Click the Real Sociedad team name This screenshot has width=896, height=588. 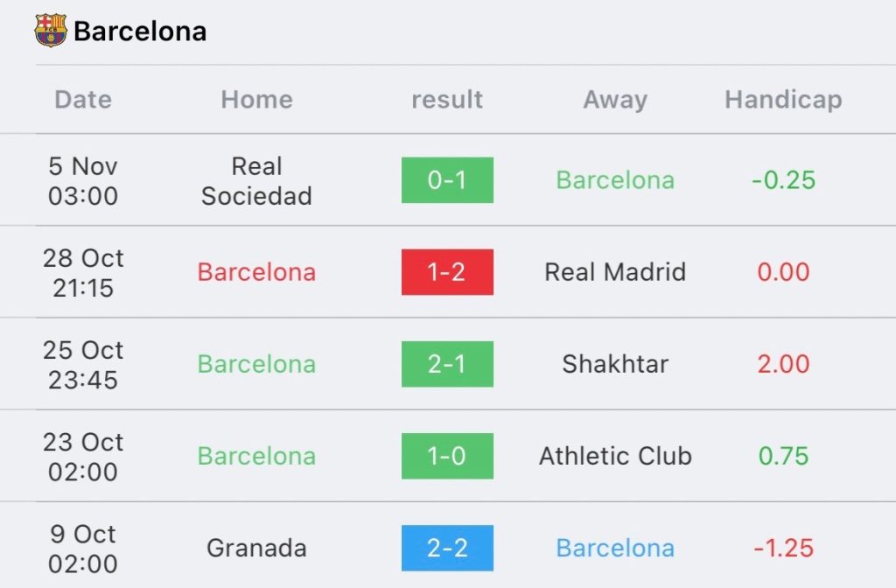256,181
